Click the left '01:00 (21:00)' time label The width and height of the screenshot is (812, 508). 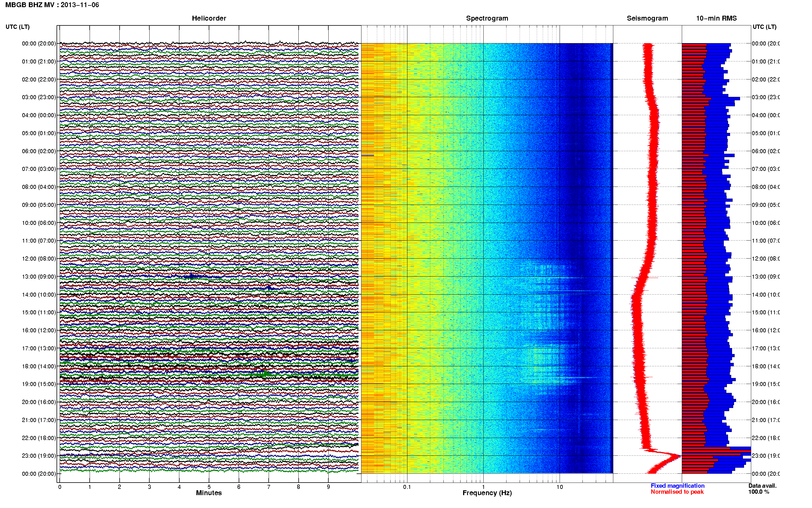pyautogui.click(x=39, y=61)
